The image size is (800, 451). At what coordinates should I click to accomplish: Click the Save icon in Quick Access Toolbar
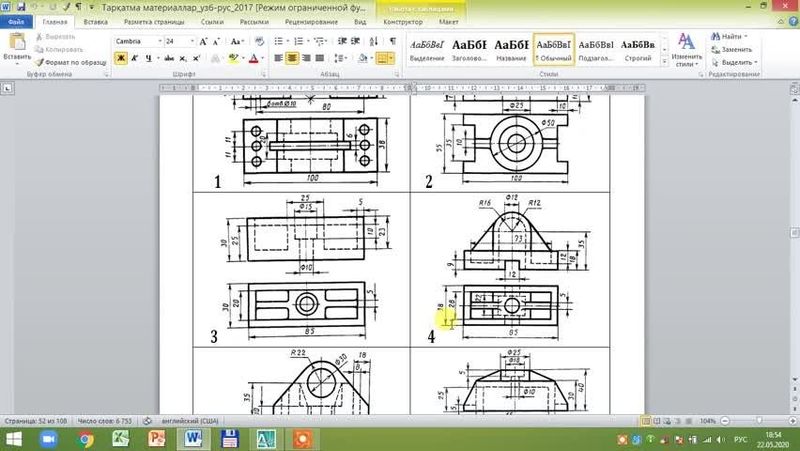tap(21, 7)
